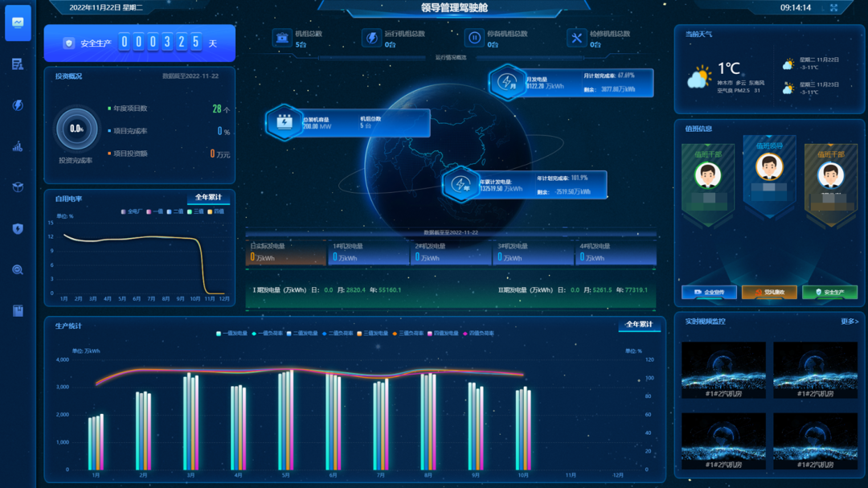Toggle 二值发电量 legend in 生产统计
The image size is (868, 488).
pyautogui.click(x=302, y=334)
